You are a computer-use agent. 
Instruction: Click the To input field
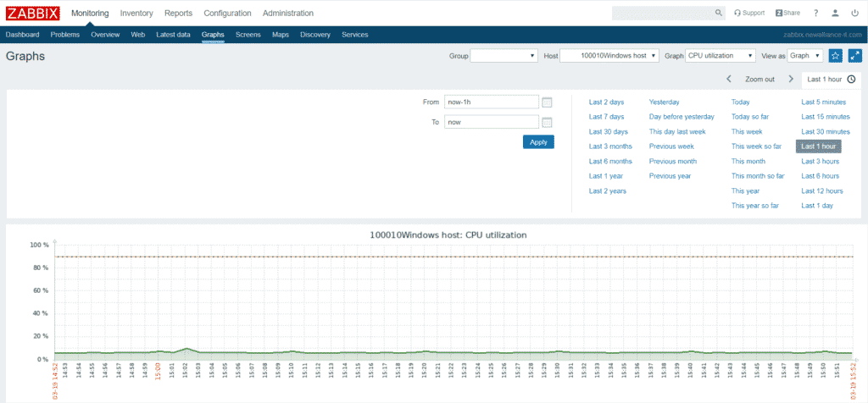click(491, 122)
